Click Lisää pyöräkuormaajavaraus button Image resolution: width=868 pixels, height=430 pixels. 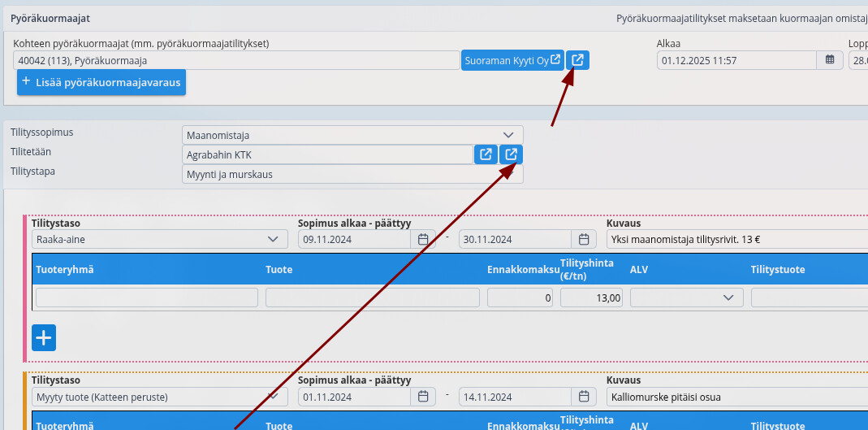101,82
